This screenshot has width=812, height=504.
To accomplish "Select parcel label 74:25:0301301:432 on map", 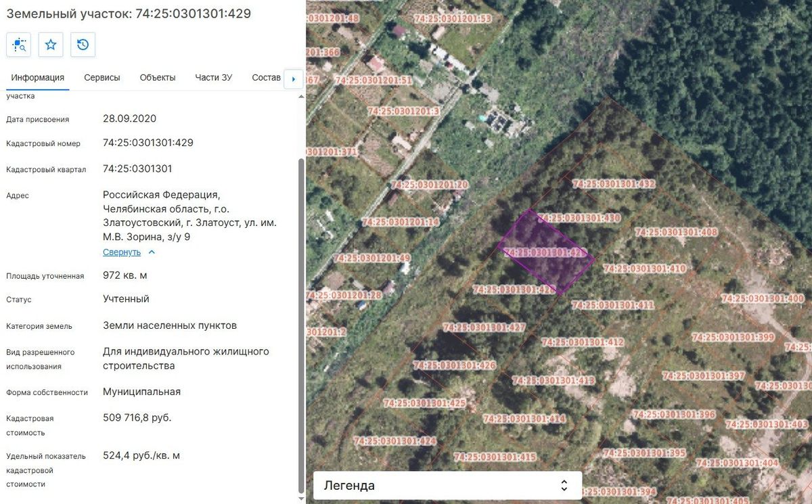I will point(614,184).
